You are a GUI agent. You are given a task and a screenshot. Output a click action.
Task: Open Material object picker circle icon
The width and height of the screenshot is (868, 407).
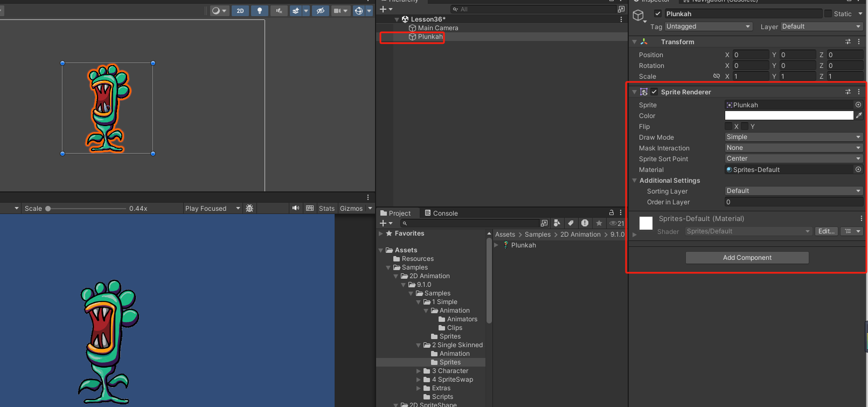point(858,169)
